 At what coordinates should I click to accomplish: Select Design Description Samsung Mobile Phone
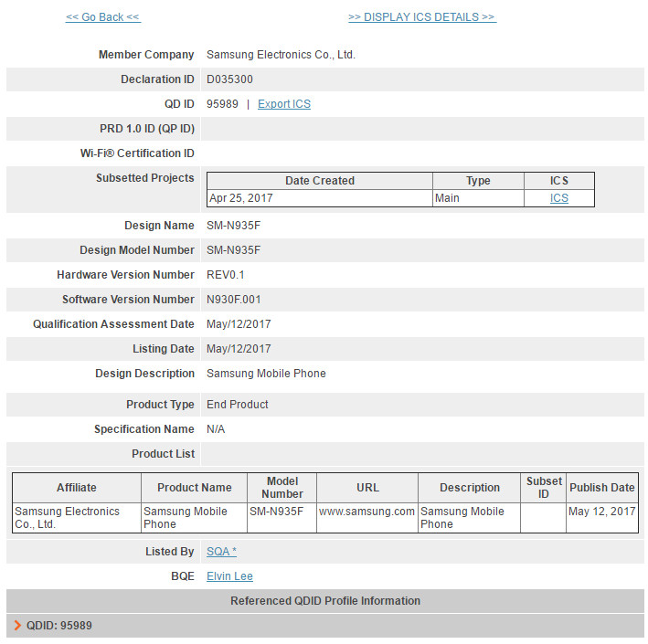[266, 374]
